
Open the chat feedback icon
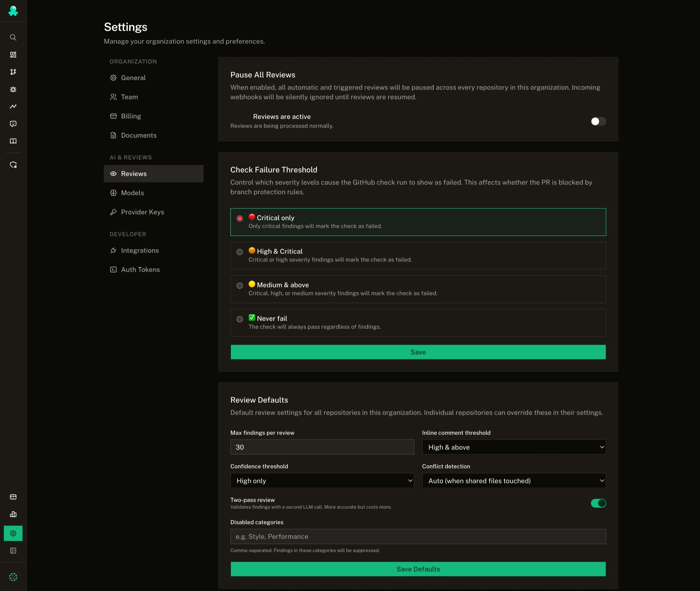[13, 124]
